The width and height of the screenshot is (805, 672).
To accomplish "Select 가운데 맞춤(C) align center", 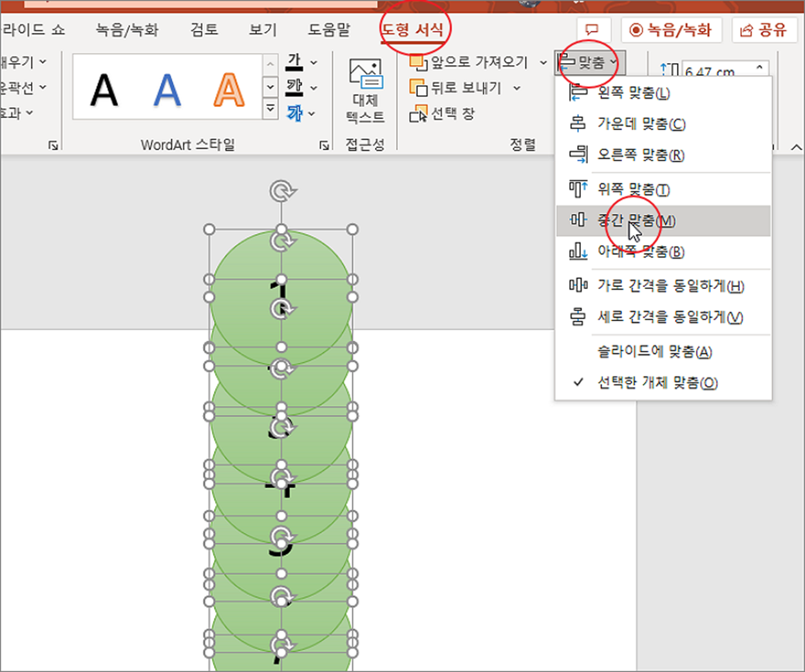I will click(663, 124).
